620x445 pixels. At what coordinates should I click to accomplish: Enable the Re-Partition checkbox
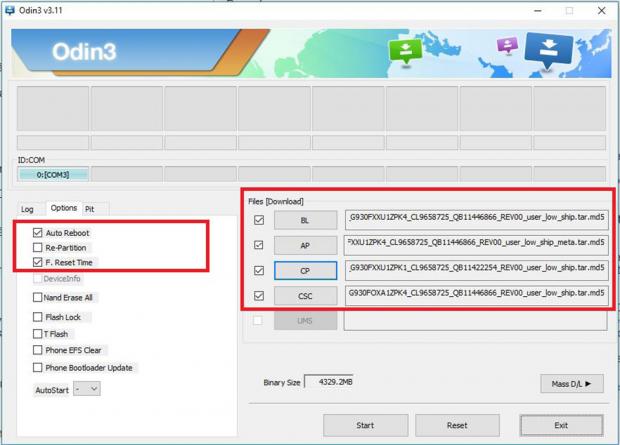point(38,248)
